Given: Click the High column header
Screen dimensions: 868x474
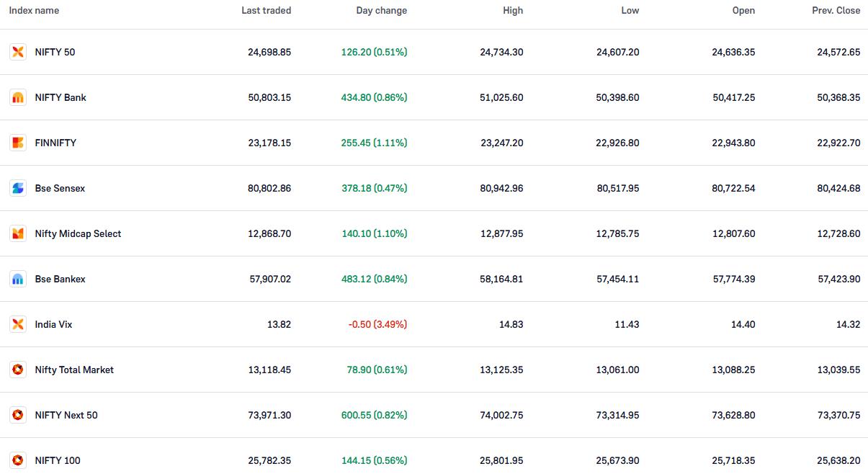Looking at the screenshot, I should tap(513, 11).
